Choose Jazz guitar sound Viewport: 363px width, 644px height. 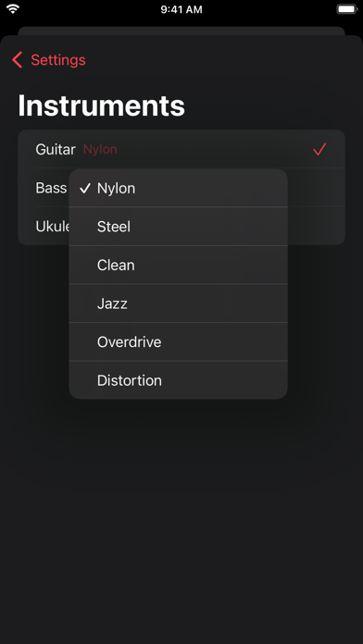pyautogui.click(x=178, y=303)
